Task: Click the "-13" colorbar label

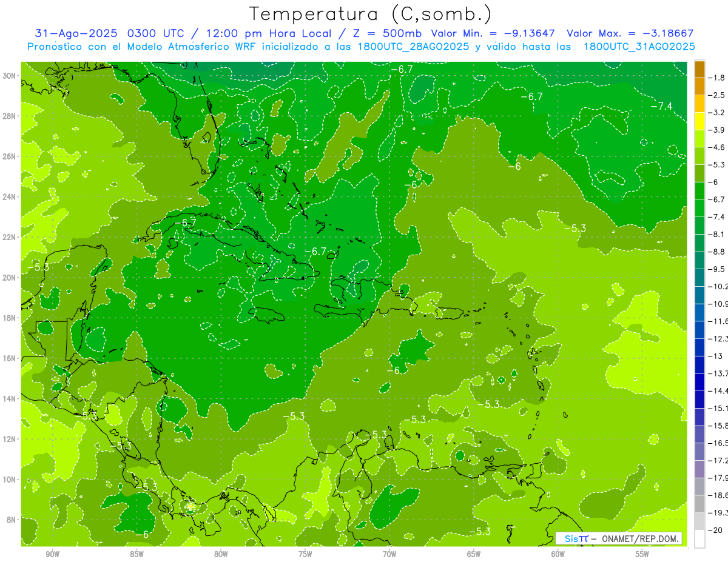Action: click(716, 356)
